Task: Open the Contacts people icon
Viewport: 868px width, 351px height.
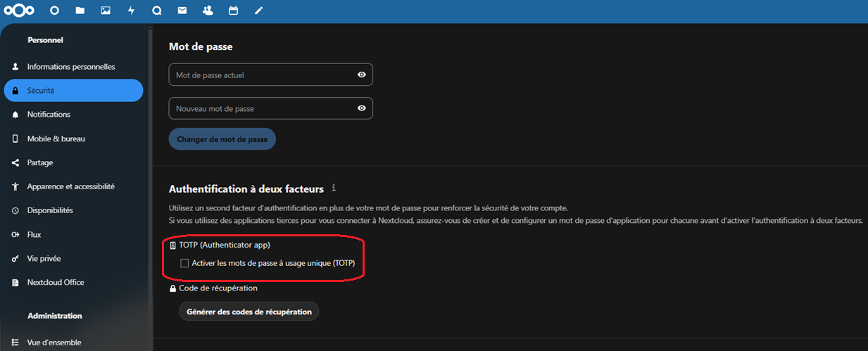Action: point(207,11)
